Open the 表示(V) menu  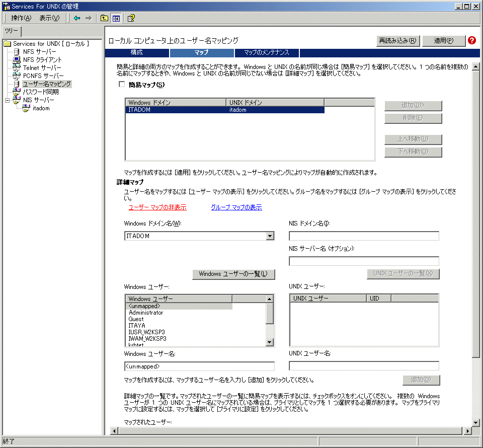[x=49, y=18]
